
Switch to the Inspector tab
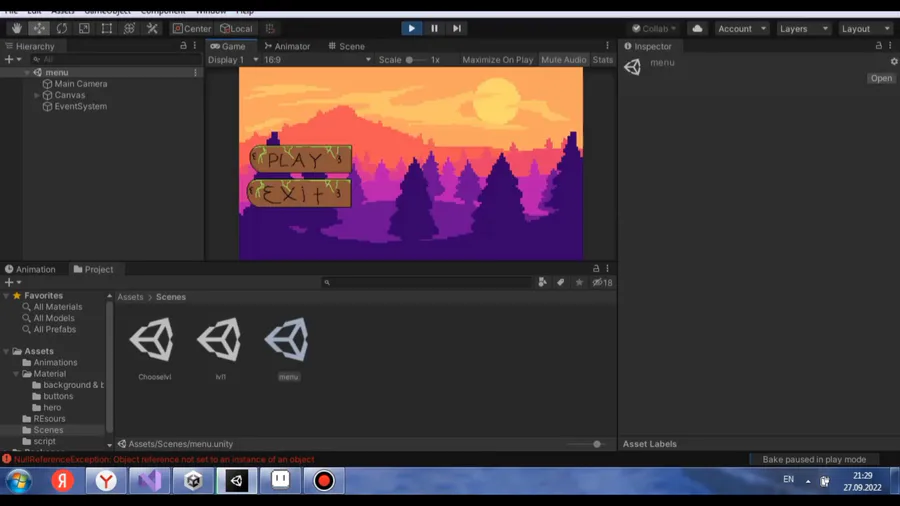click(647, 46)
